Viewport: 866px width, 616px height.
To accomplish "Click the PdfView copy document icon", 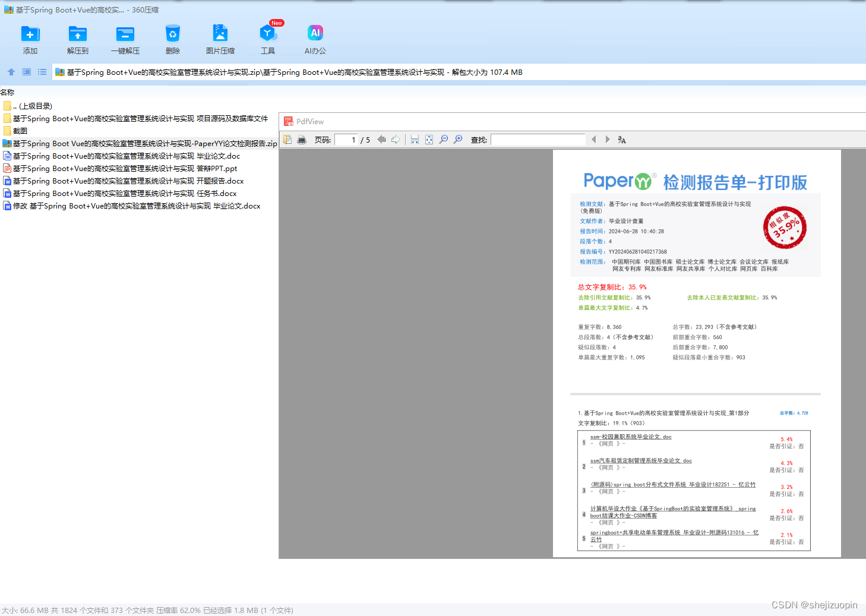I will (287, 140).
